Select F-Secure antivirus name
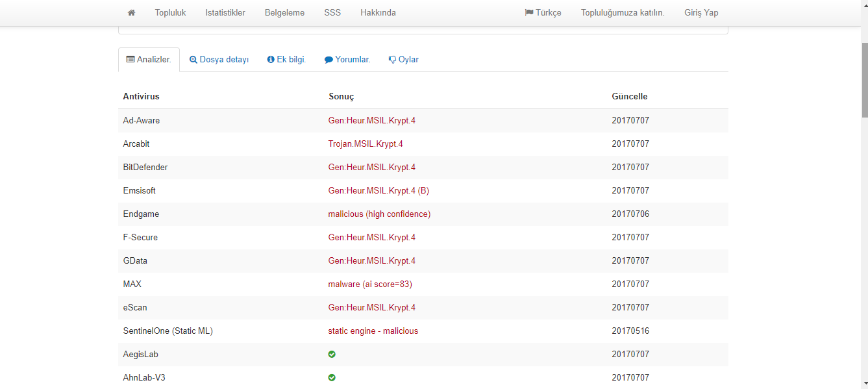The image size is (868, 389). [140, 238]
